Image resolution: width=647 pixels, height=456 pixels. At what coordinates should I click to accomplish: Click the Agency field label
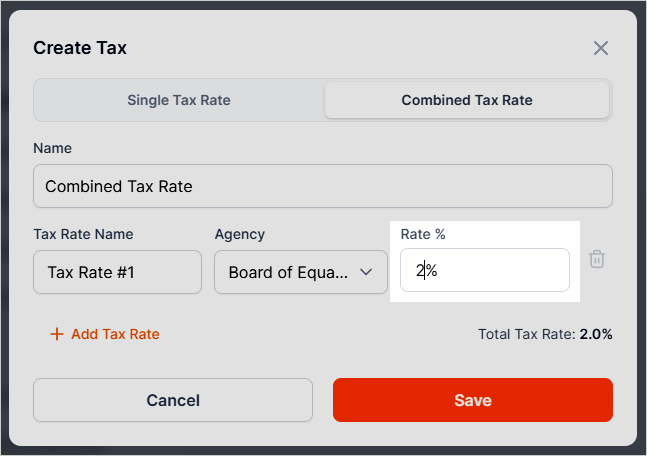(x=239, y=234)
